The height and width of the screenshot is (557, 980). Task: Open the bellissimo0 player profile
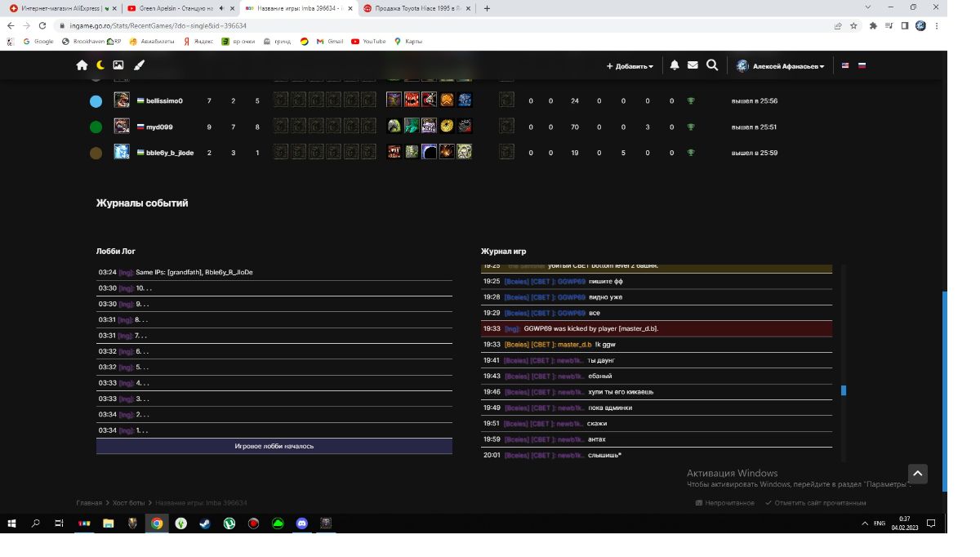point(164,101)
